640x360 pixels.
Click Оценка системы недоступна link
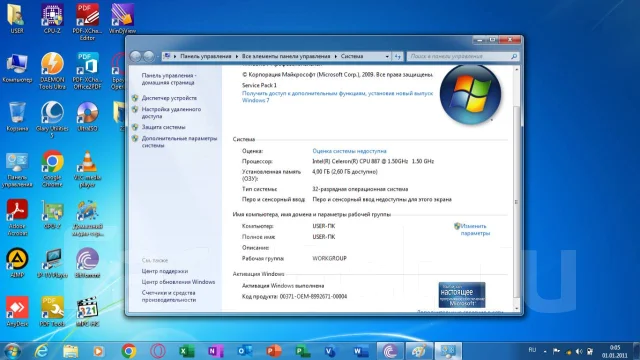tap(349, 151)
